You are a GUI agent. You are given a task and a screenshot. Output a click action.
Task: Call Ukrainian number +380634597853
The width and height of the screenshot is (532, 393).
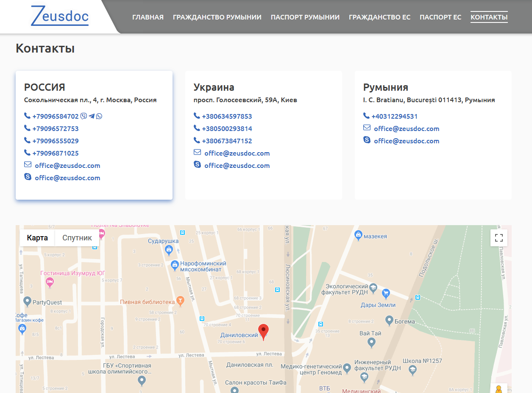pyautogui.click(x=227, y=116)
